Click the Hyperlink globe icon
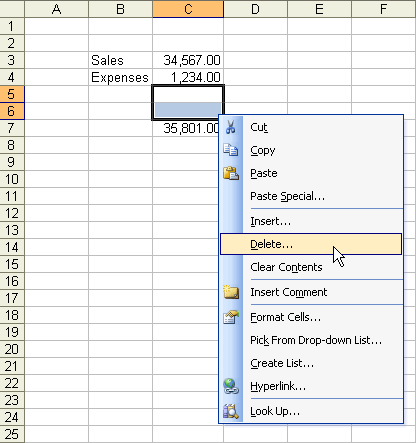 point(231,386)
